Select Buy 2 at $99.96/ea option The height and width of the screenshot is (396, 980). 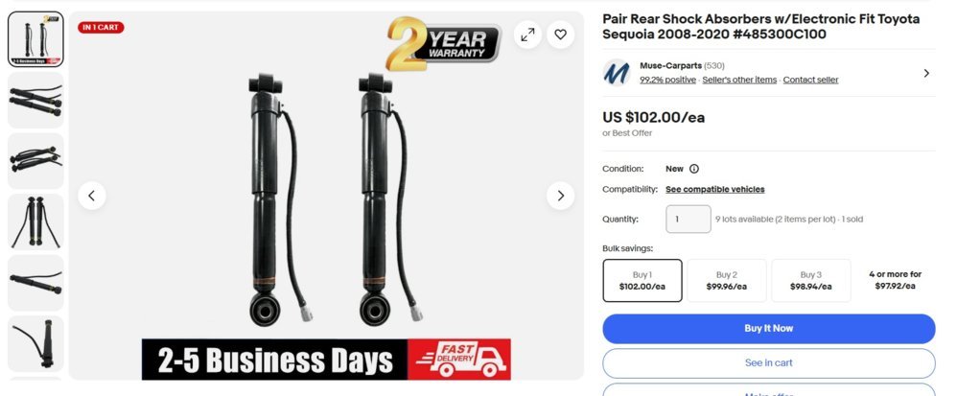(726, 280)
